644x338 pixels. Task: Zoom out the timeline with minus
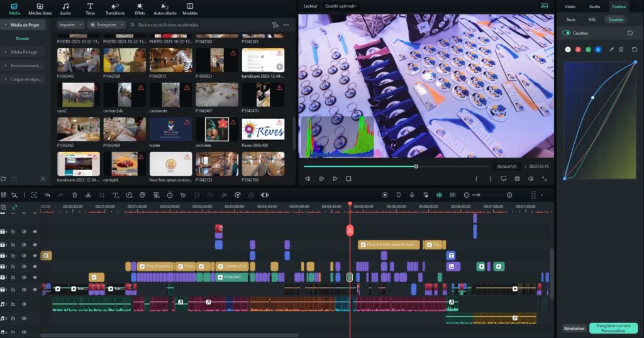pos(467,195)
